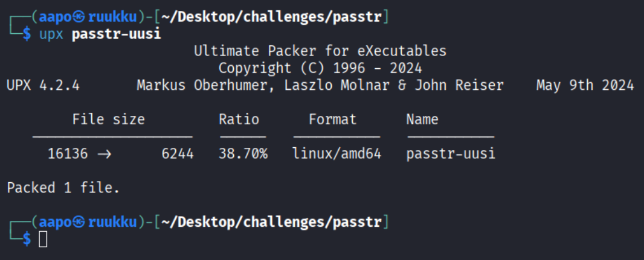Click the packed file size value 6244
644x260 pixels.
178,154
